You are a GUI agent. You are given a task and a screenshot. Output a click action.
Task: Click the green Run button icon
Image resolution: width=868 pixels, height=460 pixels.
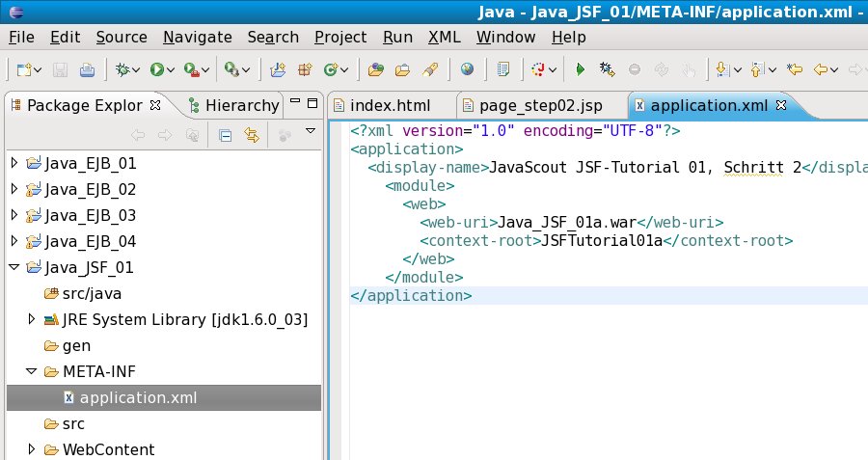pyautogui.click(x=156, y=69)
